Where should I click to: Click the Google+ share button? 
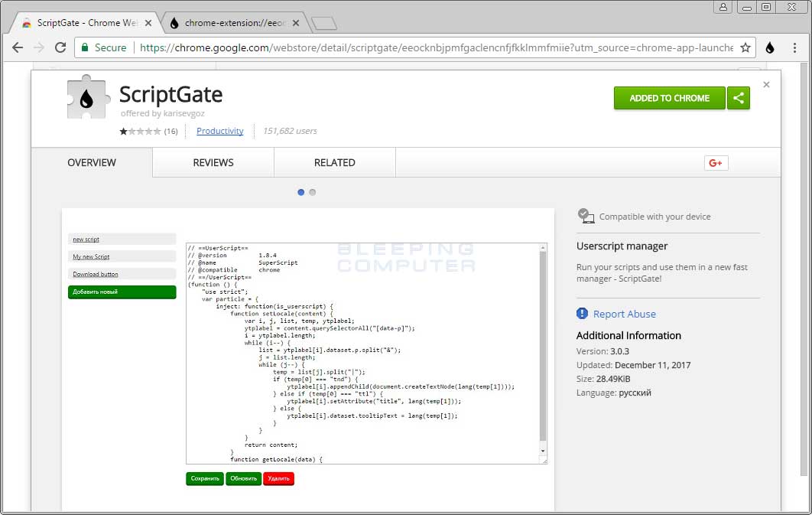tap(716, 163)
